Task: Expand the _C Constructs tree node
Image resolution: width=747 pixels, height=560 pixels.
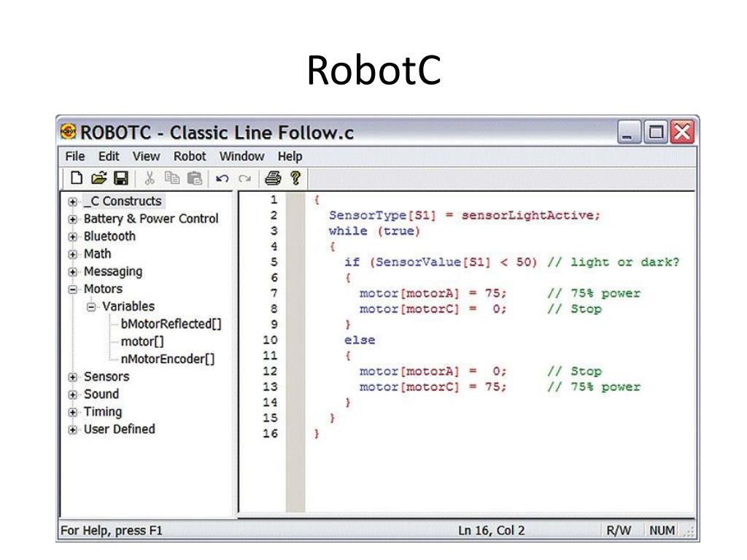Action: click(72, 202)
